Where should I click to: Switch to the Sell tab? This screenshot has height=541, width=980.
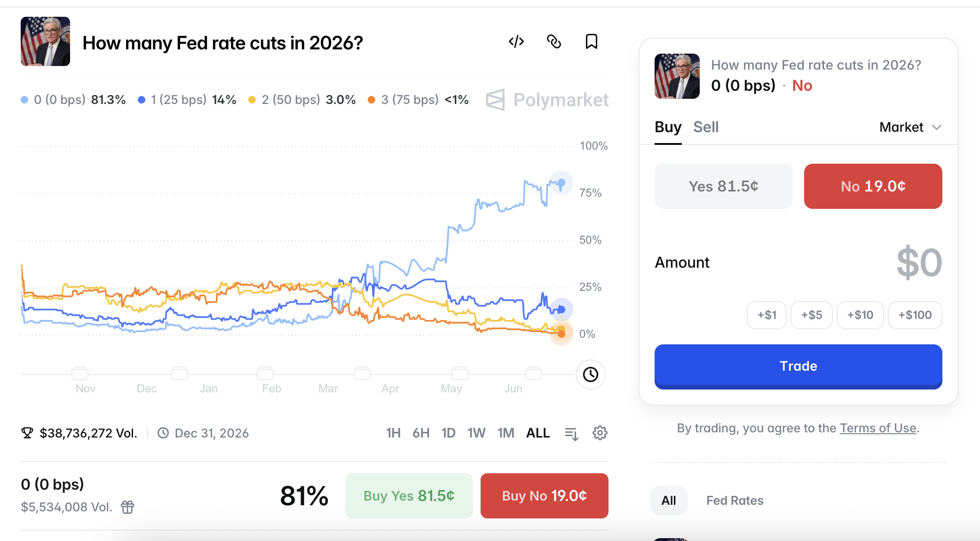point(706,127)
